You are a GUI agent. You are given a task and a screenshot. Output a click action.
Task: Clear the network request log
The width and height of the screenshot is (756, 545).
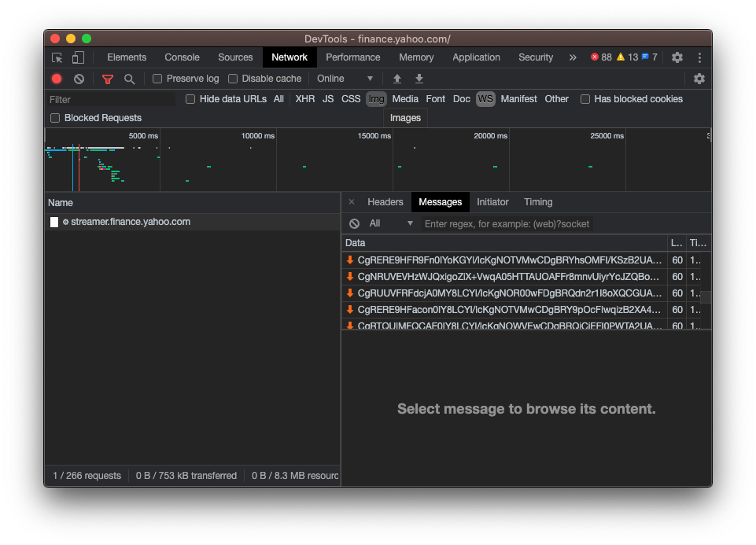[78, 79]
